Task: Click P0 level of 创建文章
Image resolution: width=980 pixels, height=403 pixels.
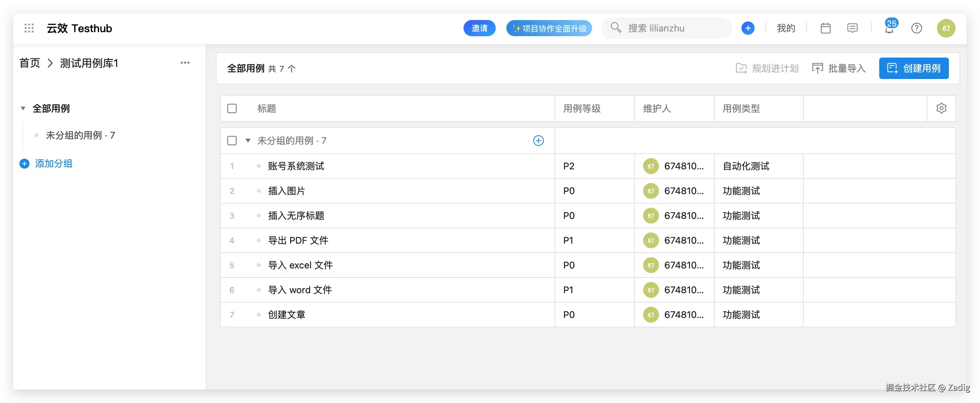Action: click(x=569, y=315)
